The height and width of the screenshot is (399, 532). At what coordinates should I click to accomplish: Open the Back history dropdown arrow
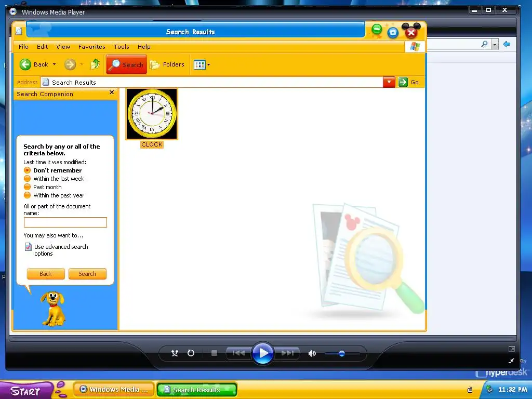(54, 64)
